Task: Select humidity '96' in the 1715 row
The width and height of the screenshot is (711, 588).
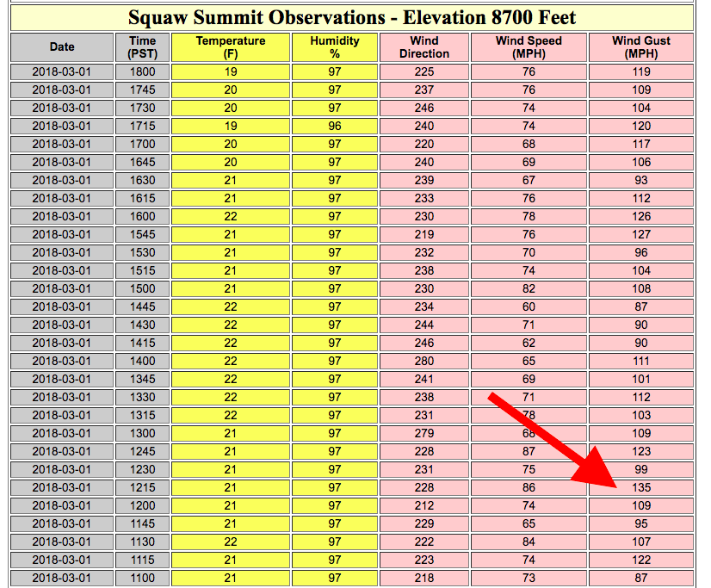Action: 335,127
